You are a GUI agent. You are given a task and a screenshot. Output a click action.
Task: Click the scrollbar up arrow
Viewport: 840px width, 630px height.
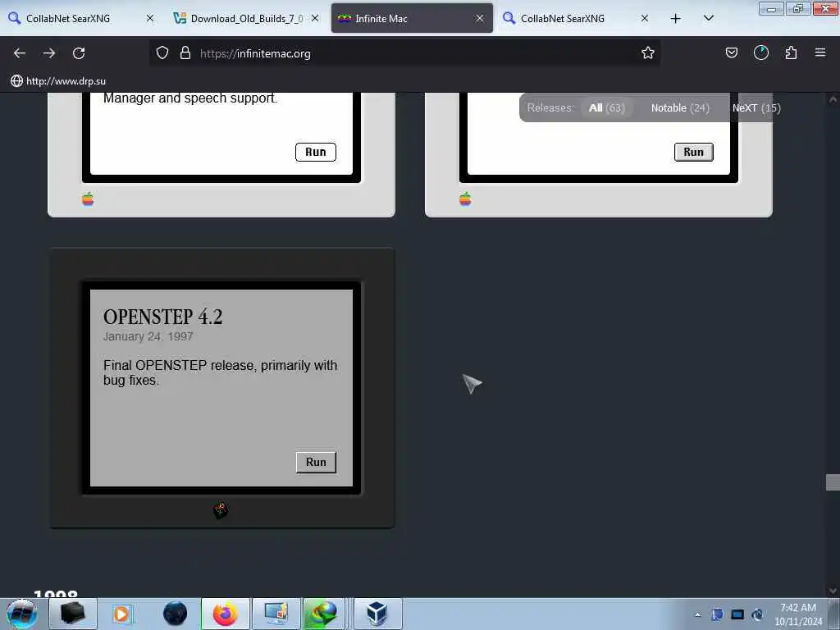pyautogui.click(x=833, y=99)
